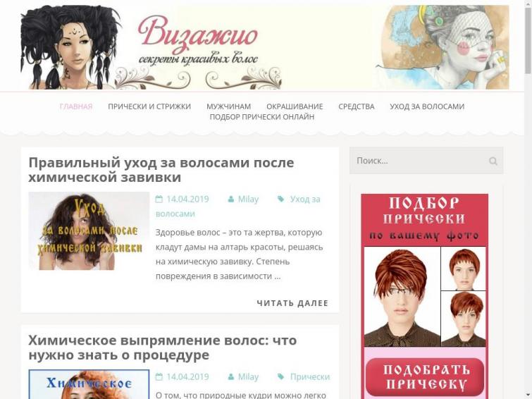
Task: Open the curly hair care post thumbnail
Action: click(x=89, y=231)
